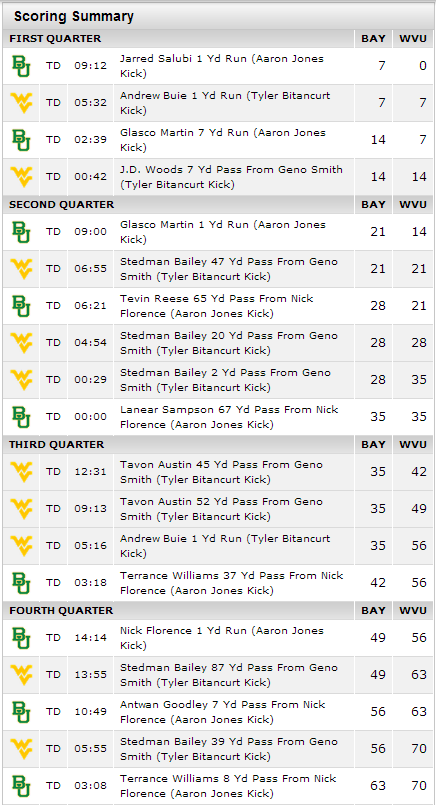Click the Baylor logo at 09:12 first quarter

point(21,66)
